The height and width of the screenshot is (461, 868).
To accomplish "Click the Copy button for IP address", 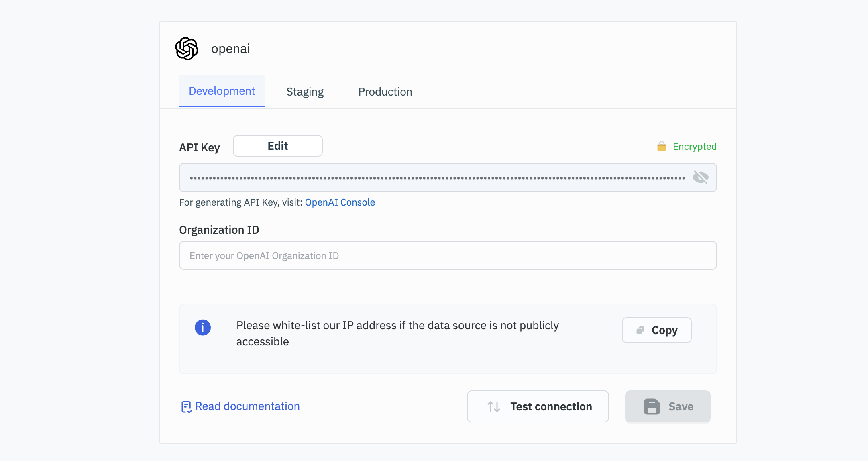I will click(657, 330).
